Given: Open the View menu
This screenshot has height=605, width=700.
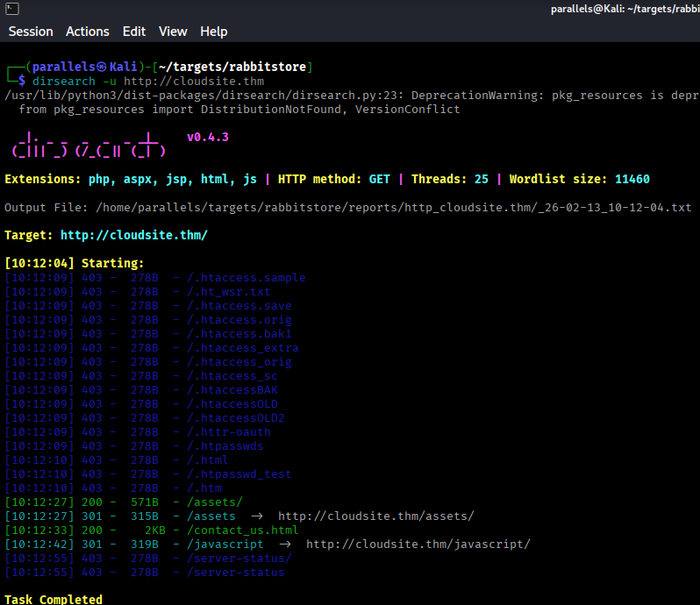Looking at the screenshot, I should click(x=173, y=32).
